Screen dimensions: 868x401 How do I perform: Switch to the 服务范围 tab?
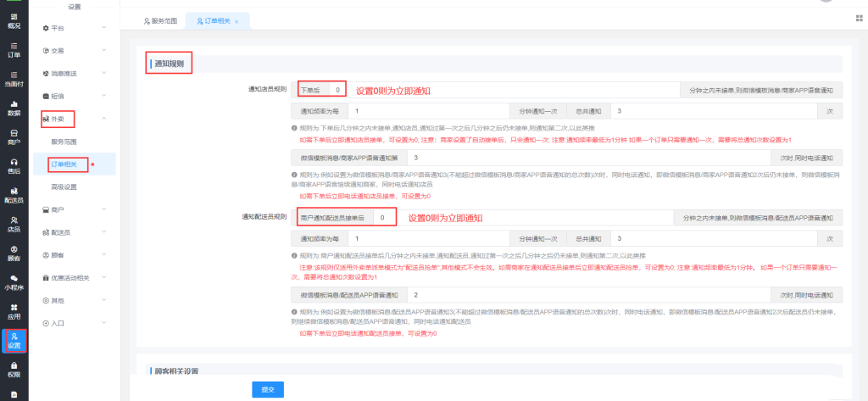(160, 20)
